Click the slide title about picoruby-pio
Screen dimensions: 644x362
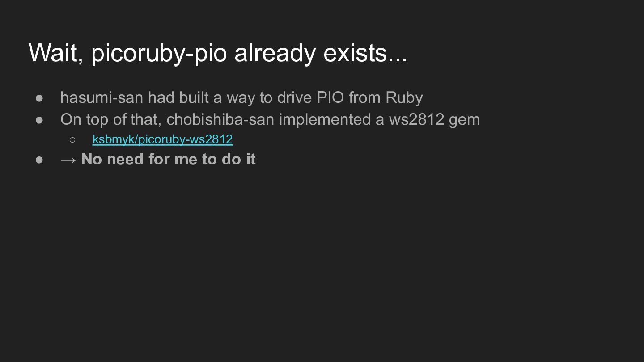(x=218, y=53)
